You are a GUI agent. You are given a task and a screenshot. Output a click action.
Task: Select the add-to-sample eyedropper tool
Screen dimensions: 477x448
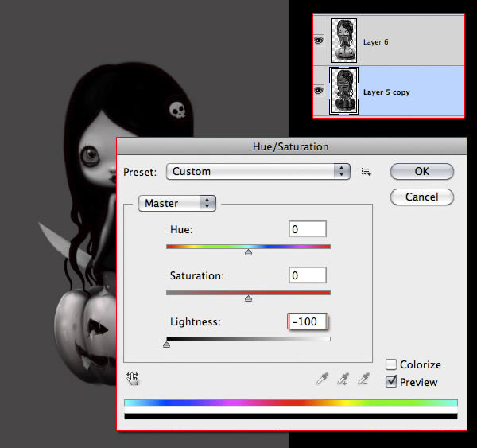coord(343,379)
